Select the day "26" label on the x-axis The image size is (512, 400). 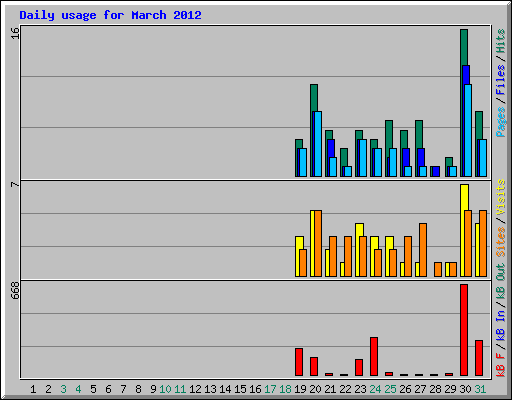coord(405,389)
